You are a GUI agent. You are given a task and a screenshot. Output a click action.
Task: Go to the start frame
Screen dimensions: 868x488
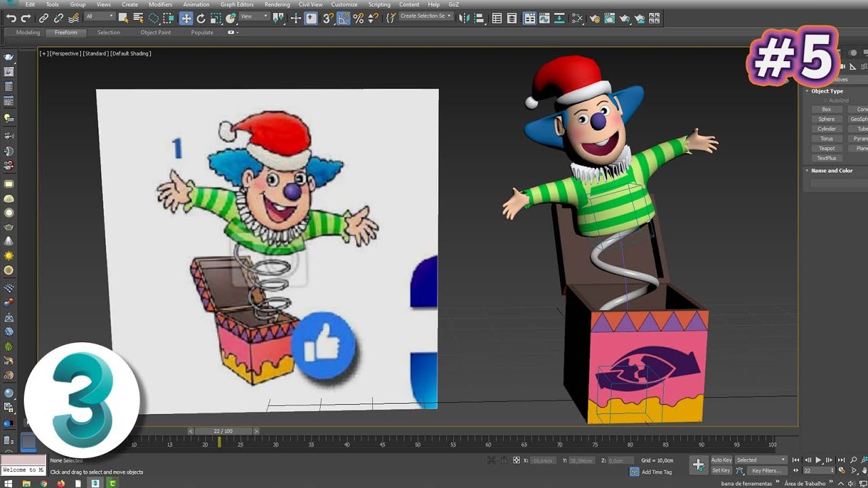(795, 460)
